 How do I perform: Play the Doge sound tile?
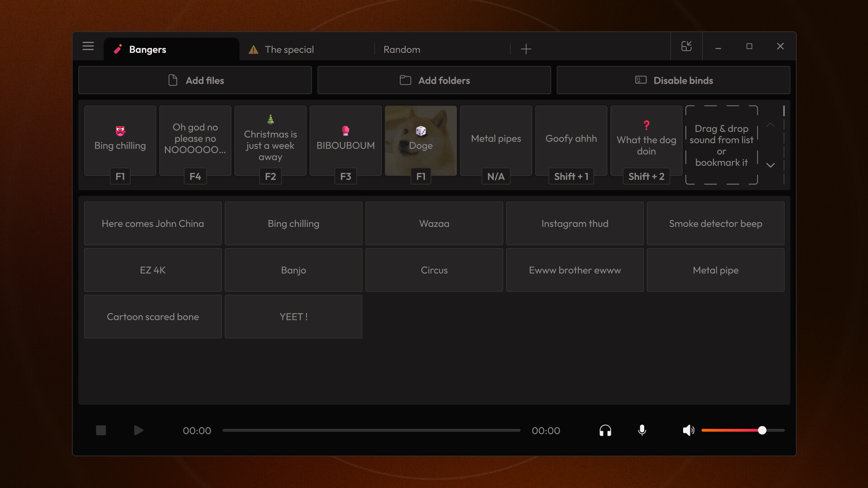tap(420, 141)
